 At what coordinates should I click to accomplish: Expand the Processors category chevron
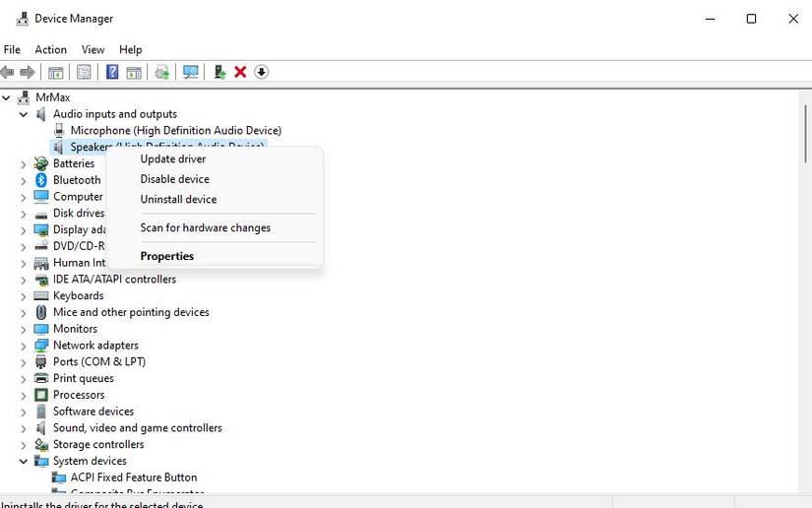pos(24,396)
